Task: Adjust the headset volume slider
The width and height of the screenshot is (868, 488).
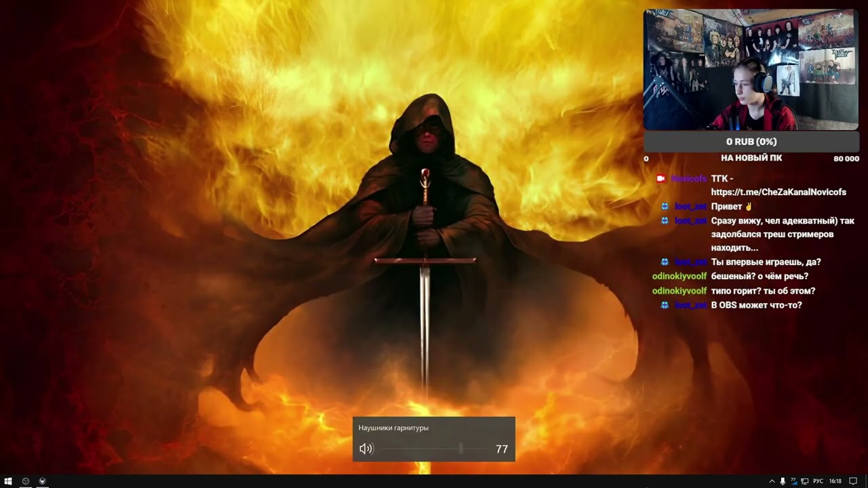Action: (x=434, y=449)
